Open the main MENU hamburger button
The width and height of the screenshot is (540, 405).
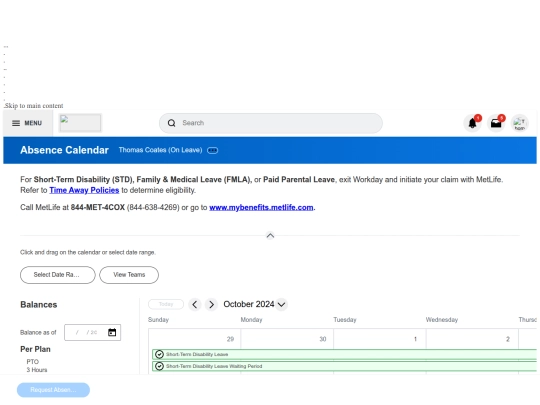point(27,123)
